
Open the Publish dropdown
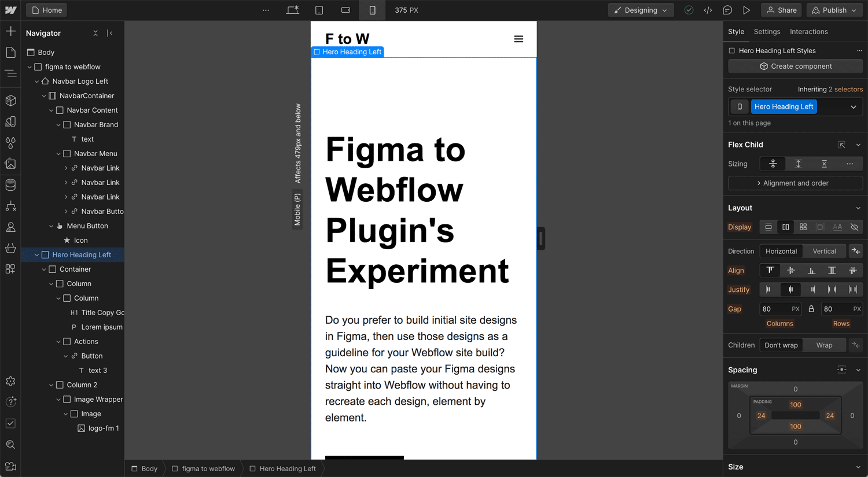(x=834, y=10)
